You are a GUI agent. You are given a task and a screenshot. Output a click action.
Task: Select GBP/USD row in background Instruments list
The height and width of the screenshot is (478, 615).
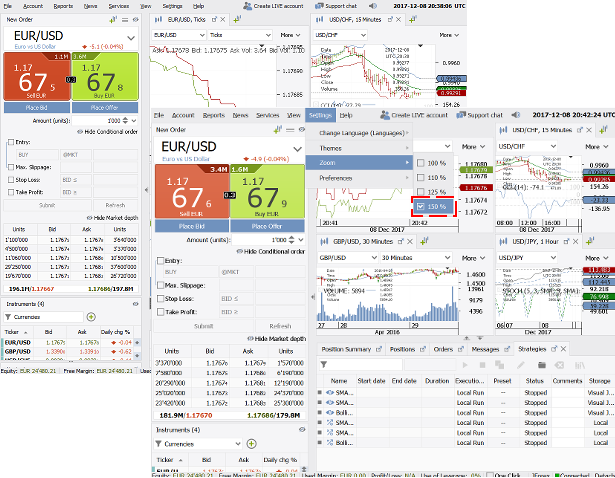69,352
